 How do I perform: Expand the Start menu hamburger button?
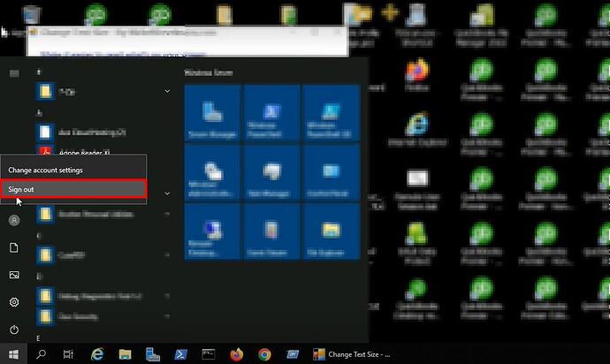14,73
